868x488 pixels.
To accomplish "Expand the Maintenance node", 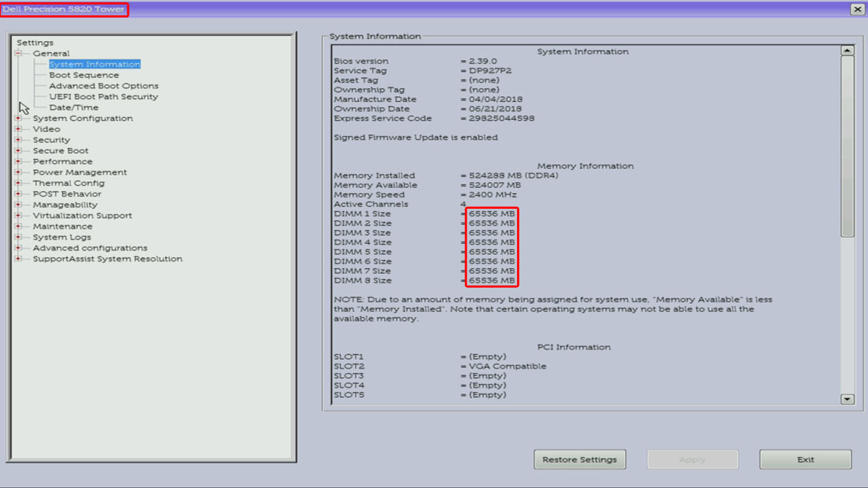I will [18, 227].
